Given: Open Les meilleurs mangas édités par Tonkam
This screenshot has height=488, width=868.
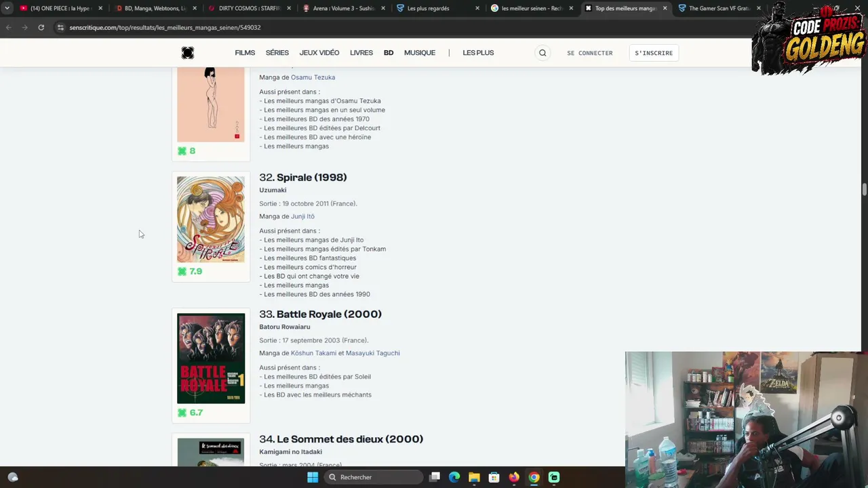Looking at the screenshot, I should (x=325, y=249).
